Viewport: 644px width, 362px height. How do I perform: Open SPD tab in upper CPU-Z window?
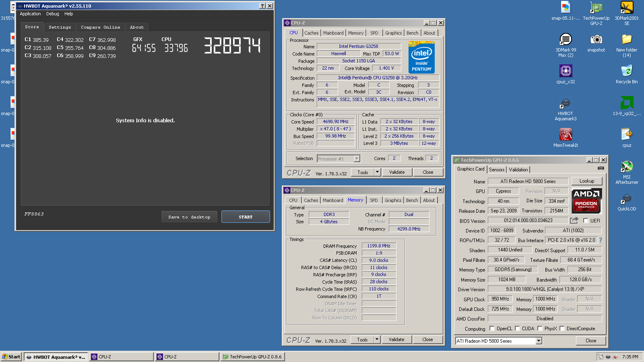(x=374, y=33)
